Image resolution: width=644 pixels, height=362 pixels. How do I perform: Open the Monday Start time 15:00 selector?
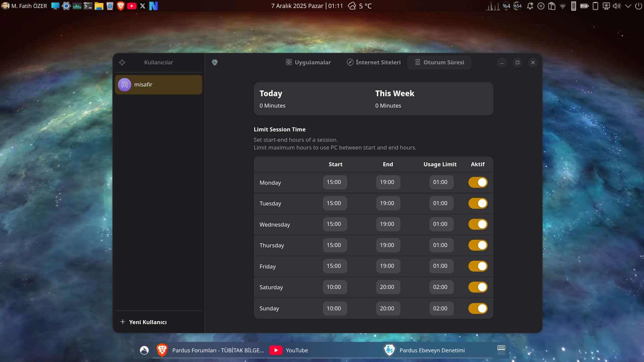[334, 182]
